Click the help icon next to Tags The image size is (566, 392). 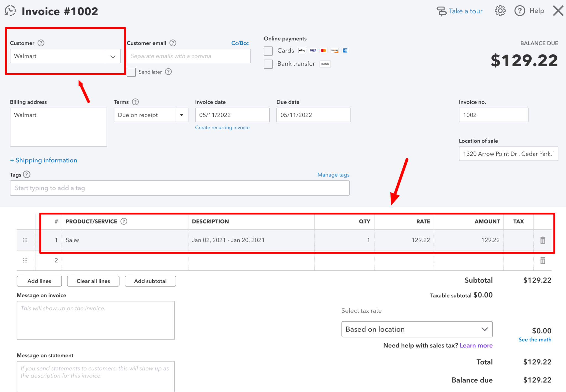pyautogui.click(x=27, y=175)
